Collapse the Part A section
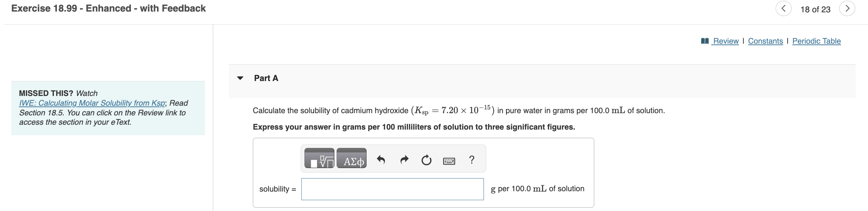 point(240,78)
